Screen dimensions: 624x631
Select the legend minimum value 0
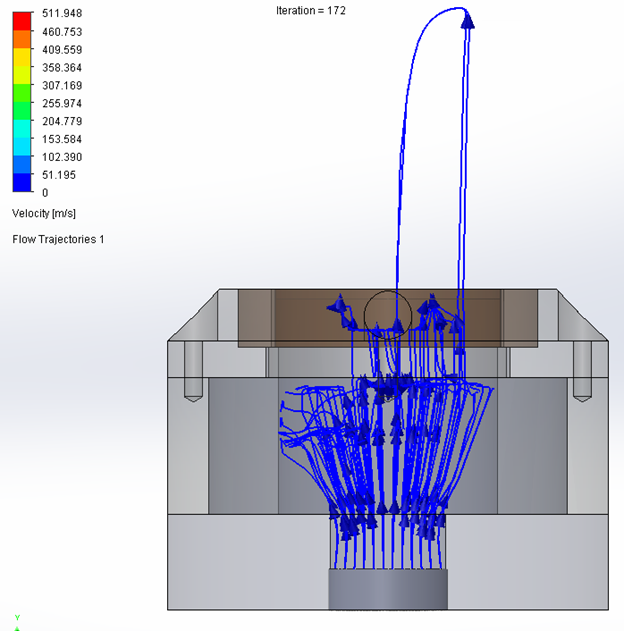(x=45, y=192)
